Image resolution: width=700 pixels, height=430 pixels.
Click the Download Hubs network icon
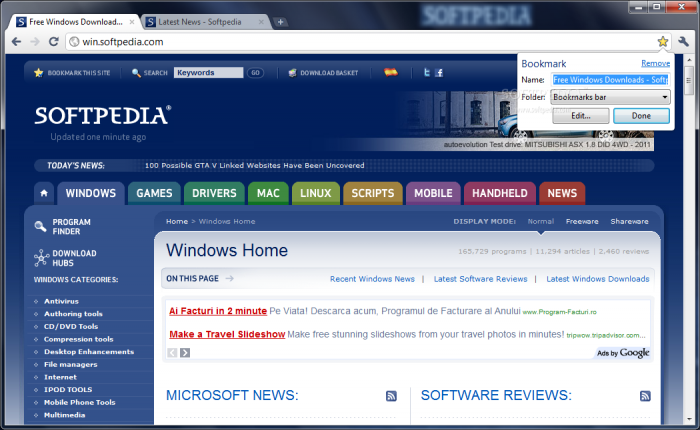[41, 258]
